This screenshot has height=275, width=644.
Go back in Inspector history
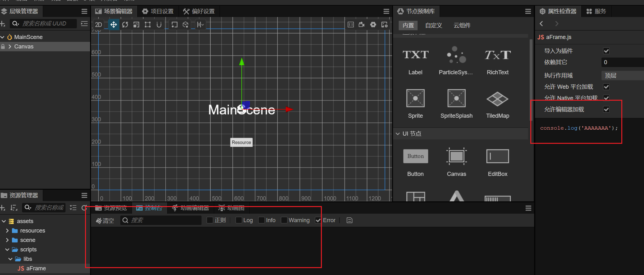click(541, 24)
